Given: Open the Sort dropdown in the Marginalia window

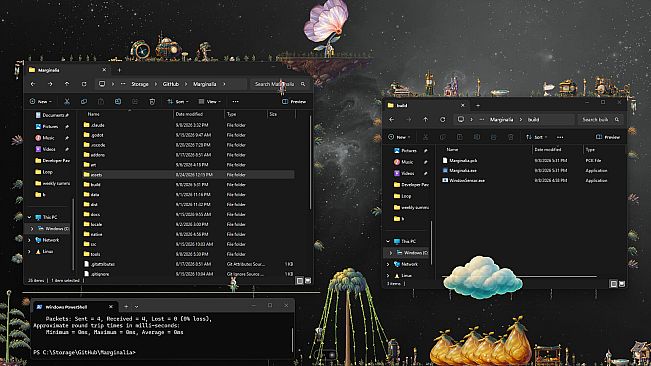Looking at the screenshot, I should 178,102.
